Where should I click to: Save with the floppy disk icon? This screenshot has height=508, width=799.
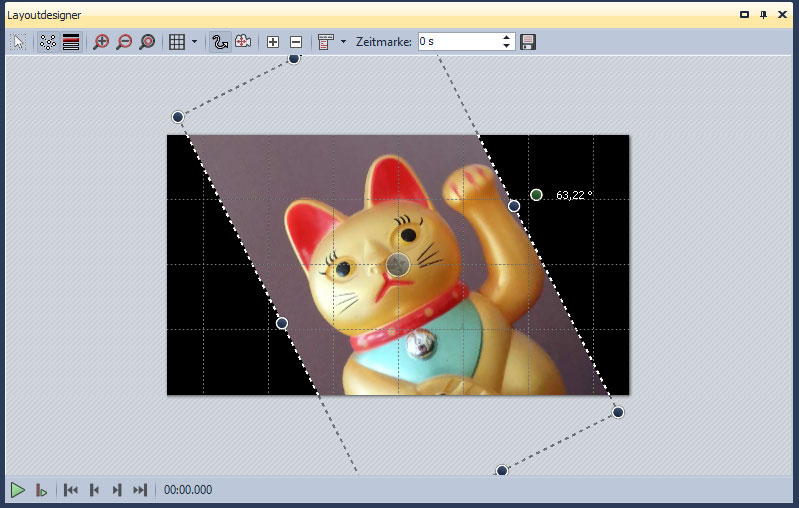pos(528,42)
